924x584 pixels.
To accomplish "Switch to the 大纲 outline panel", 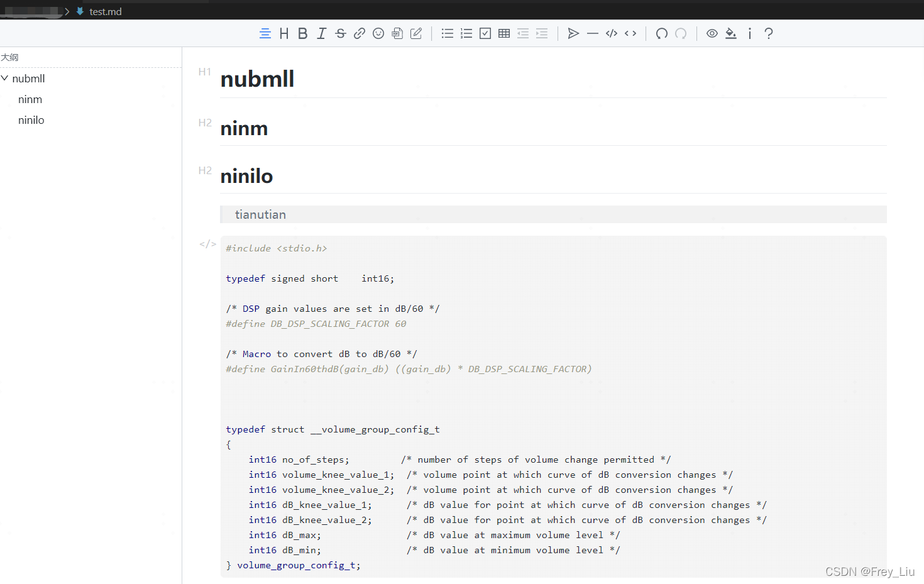I will coord(10,57).
